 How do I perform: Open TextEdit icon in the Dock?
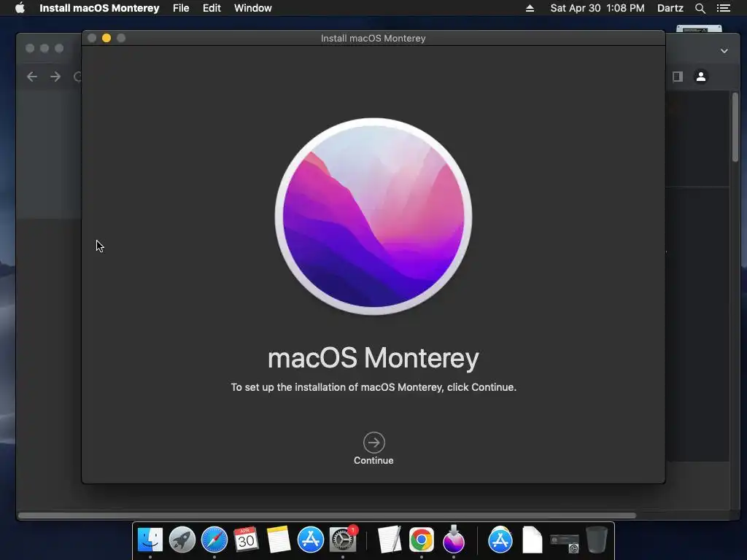(390, 540)
